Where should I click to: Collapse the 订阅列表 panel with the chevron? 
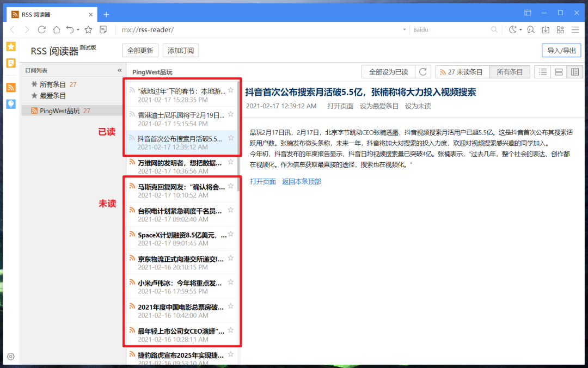120,70
